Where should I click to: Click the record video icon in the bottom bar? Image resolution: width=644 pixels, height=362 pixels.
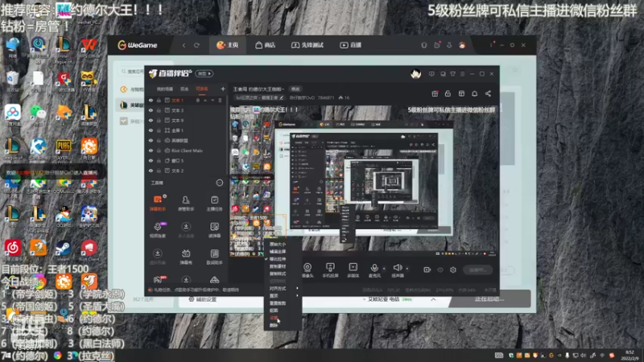pos(427,269)
